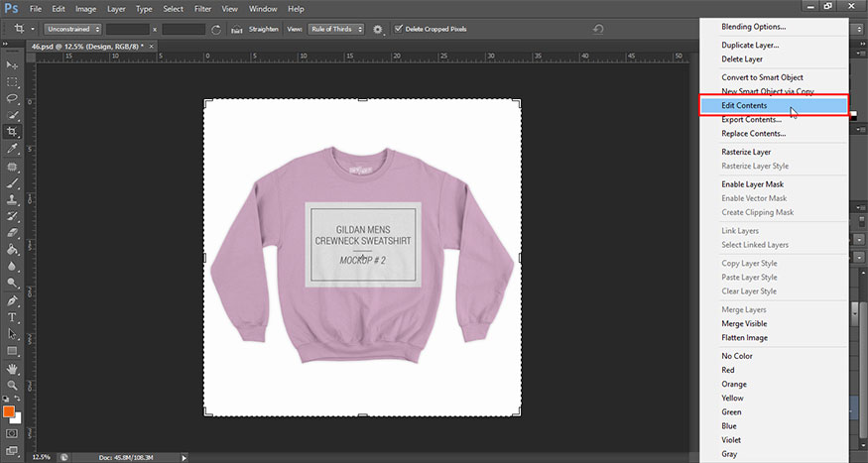
Task: Select the Clone Stamp tool
Action: point(12,199)
